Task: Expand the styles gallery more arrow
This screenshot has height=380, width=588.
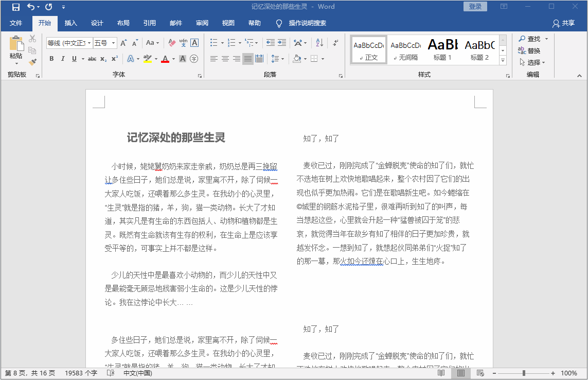Action: 503,61
